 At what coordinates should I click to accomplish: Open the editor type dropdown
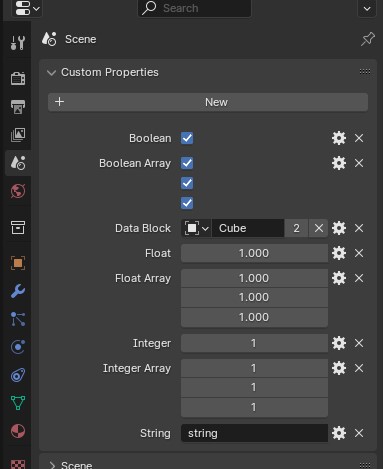tap(27, 8)
